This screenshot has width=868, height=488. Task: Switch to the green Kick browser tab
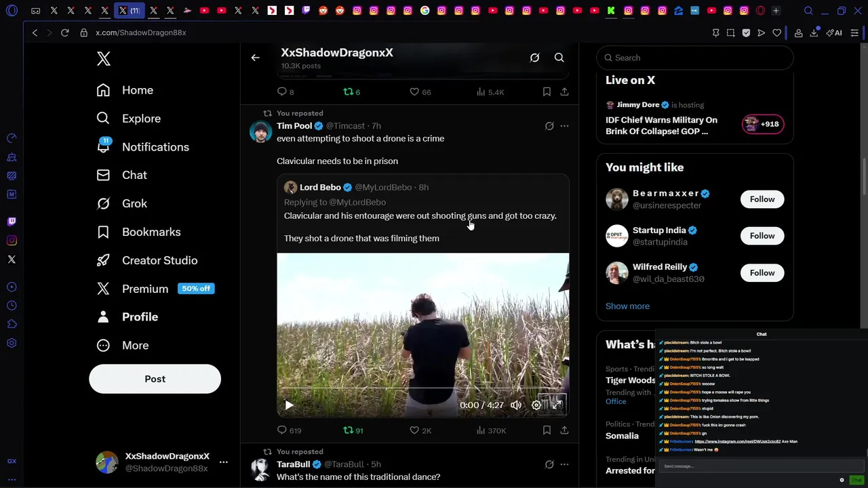[611, 11]
